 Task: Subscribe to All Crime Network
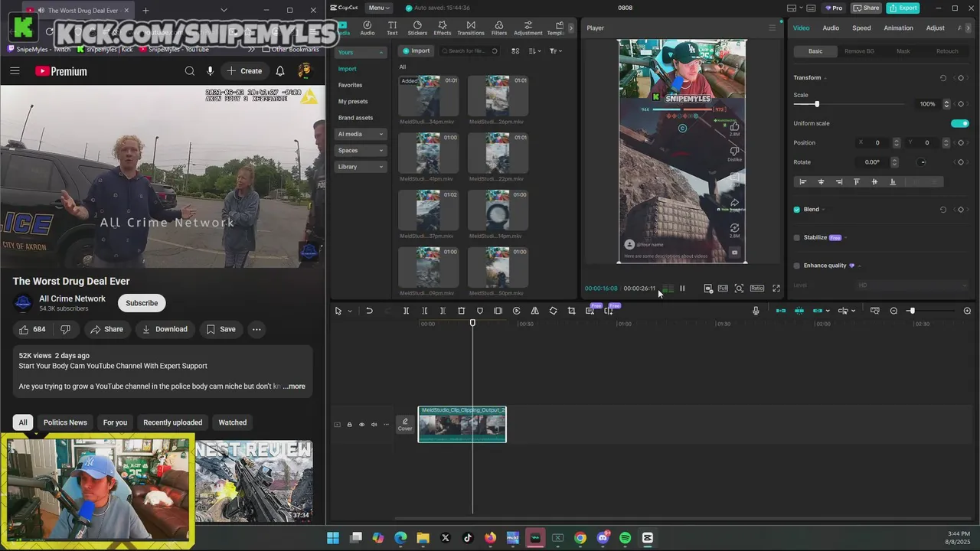tap(142, 303)
